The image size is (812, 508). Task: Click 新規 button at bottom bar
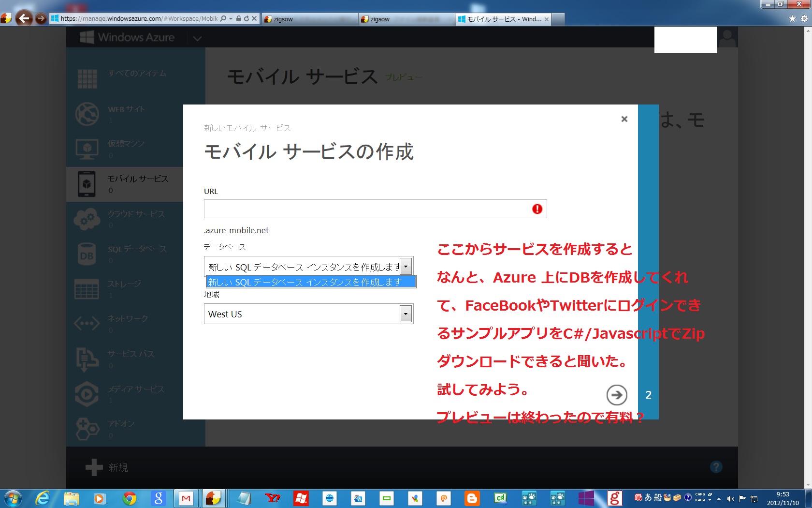point(107,467)
